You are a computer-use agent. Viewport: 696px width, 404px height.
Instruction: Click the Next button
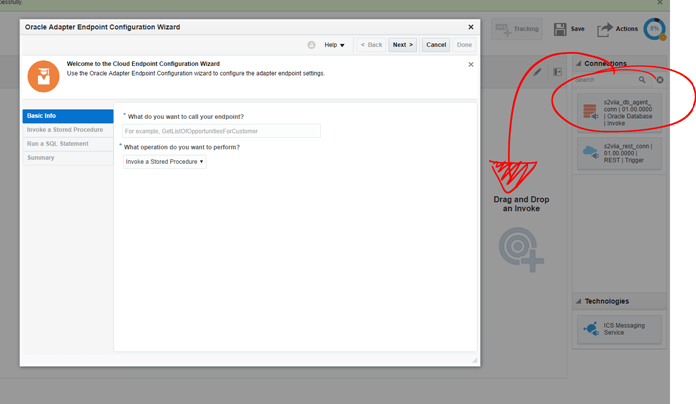pos(402,45)
